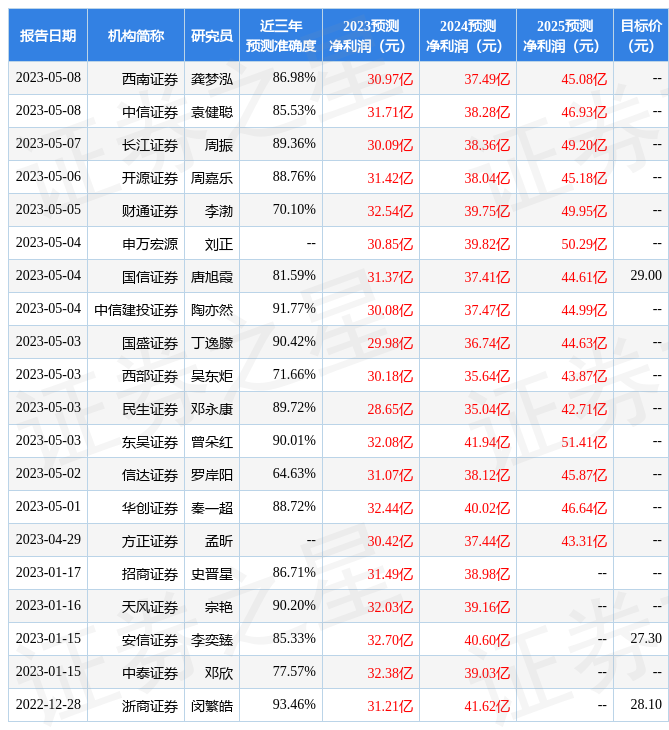The height and width of the screenshot is (730, 669).
Task: Click accuracy value 64.63%
Action: 294,473
